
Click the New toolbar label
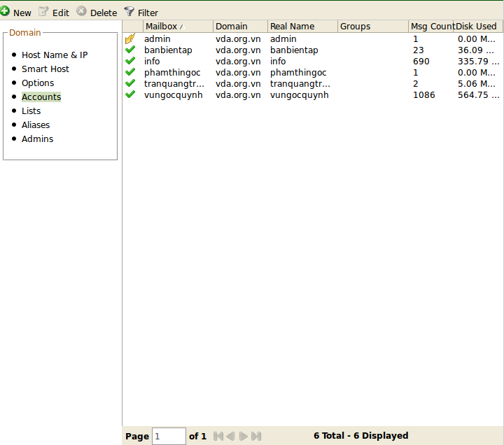point(22,13)
